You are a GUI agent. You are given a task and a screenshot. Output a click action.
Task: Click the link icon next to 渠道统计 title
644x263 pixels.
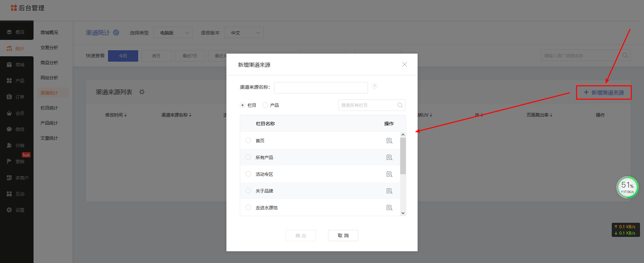[x=116, y=32]
